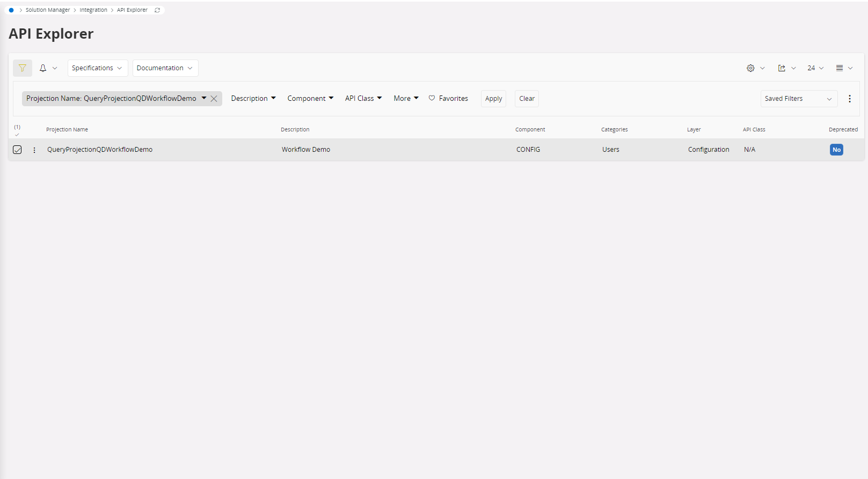Image resolution: width=868 pixels, height=479 pixels.
Task: Click the Clear filter button
Action: (527, 99)
